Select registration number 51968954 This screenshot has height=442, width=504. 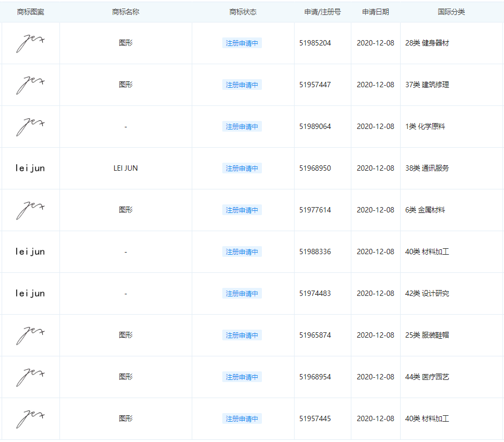[315, 377]
